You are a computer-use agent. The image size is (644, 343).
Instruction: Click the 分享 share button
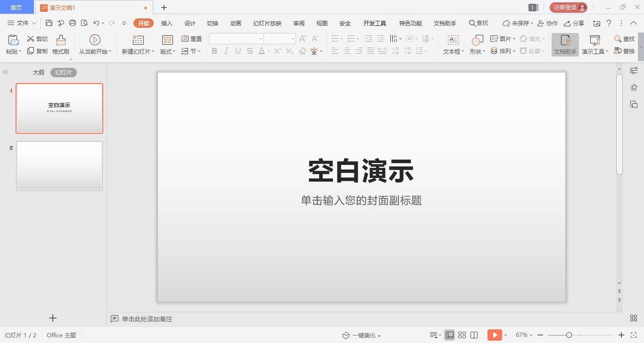click(574, 23)
